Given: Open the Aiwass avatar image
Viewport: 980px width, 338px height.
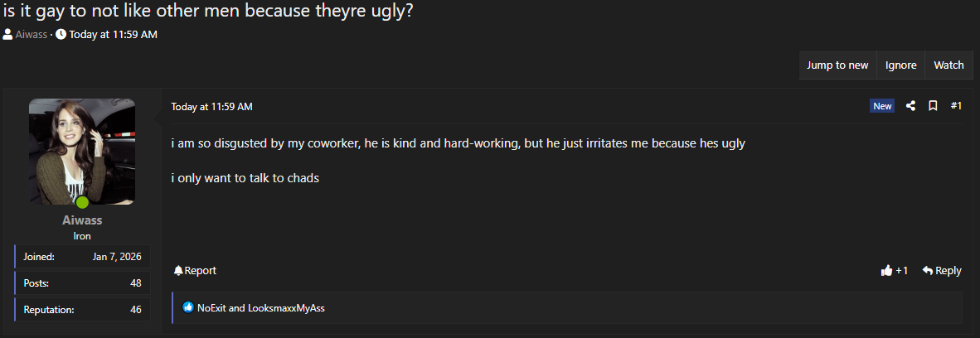Looking at the screenshot, I should [82, 152].
